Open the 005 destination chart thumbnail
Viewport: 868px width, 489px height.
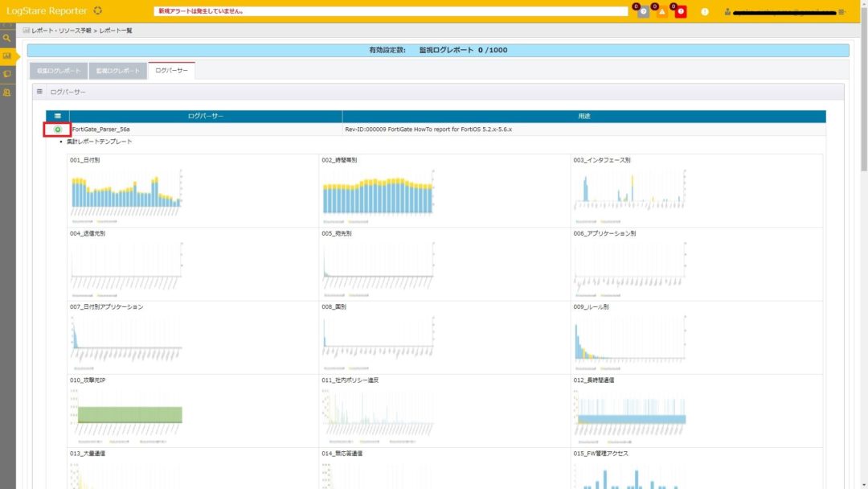pos(378,269)
